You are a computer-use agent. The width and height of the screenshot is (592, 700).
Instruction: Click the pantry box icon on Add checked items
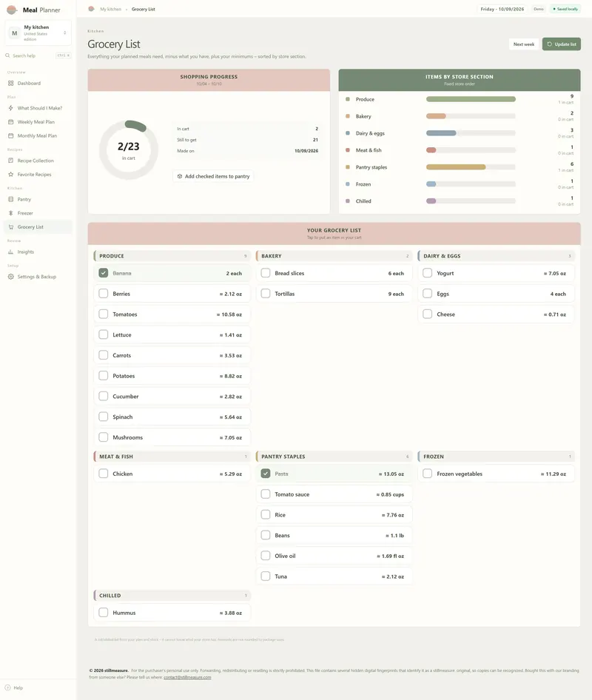(x=180, y=176)
